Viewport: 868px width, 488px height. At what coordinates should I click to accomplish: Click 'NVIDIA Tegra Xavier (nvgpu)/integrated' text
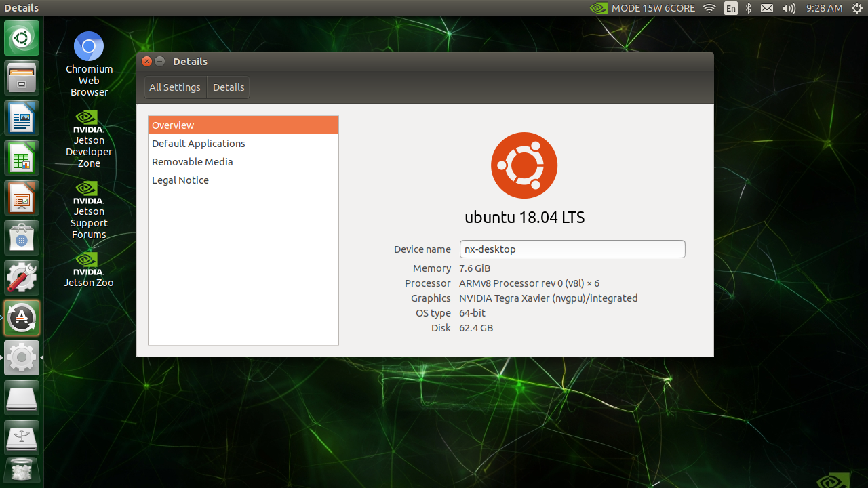(x=548, y=298)
